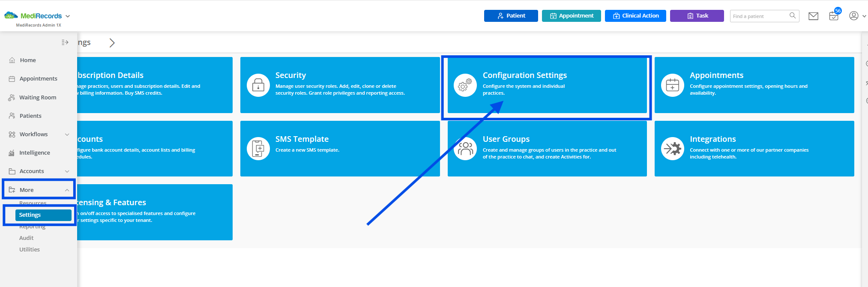The width and height of the screenshot is (868, 287).
Task: Click the Clinical Action button
Action: tap(635, 16)
